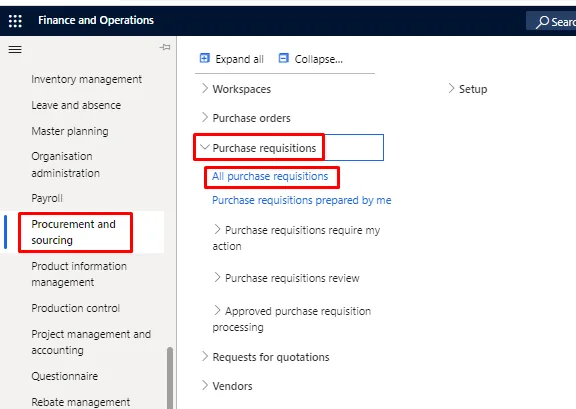Viewport: 576px width, 409px height.
Task: Click Purchase requisitions require my action label
Action: coord(296,238)
